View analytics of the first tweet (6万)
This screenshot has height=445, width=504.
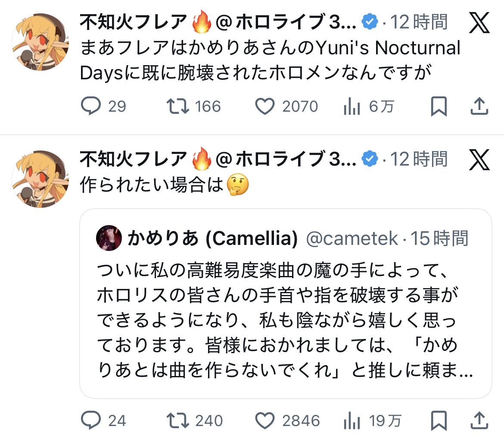[x=352, y=107]
